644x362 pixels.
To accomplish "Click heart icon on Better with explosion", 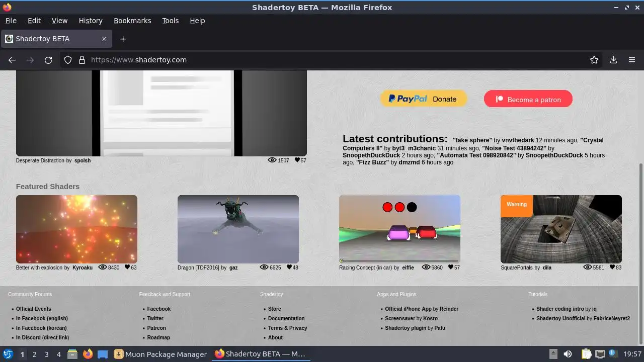I will [x=127, y=267].
